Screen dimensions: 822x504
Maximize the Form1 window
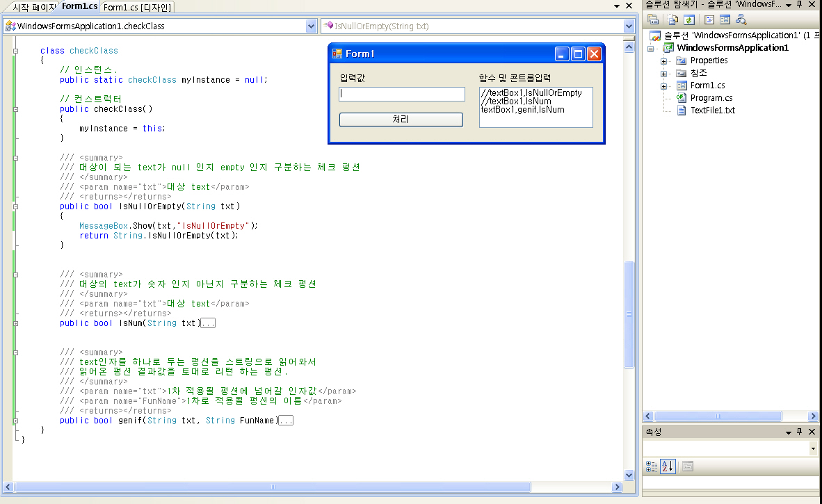click(x=578, y=54)
